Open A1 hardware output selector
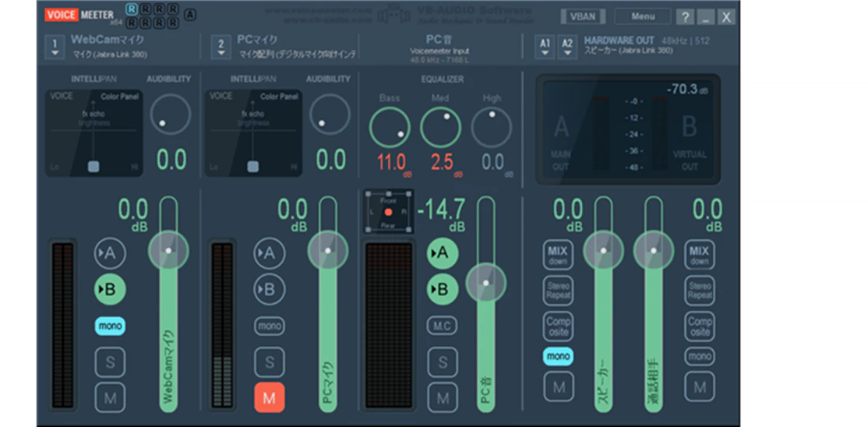 coord(545,47)
